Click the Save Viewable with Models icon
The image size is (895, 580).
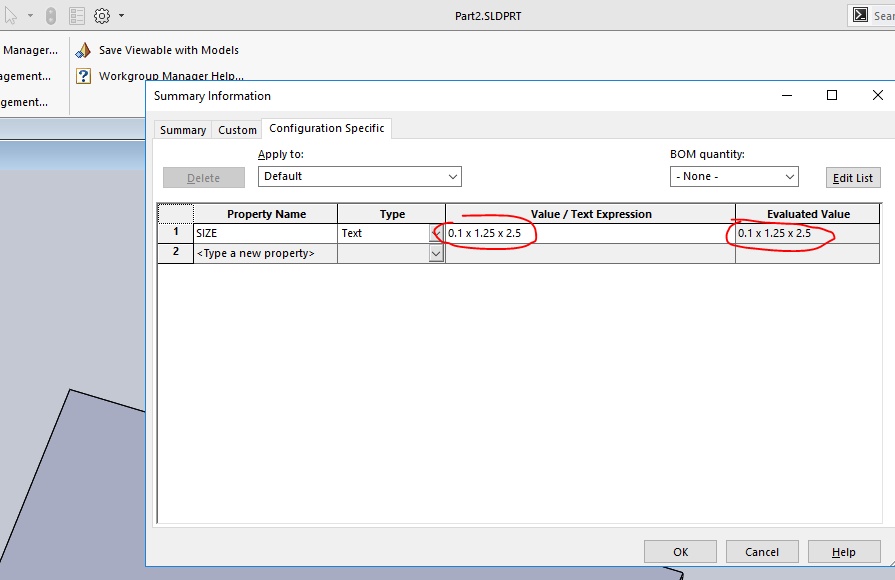83,50
